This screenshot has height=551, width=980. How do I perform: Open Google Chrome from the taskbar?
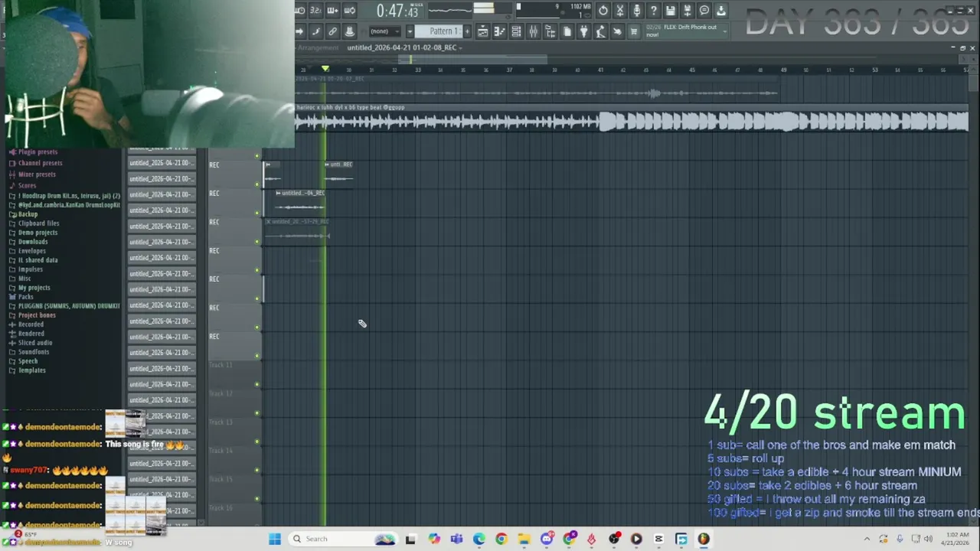click(501, 539)
